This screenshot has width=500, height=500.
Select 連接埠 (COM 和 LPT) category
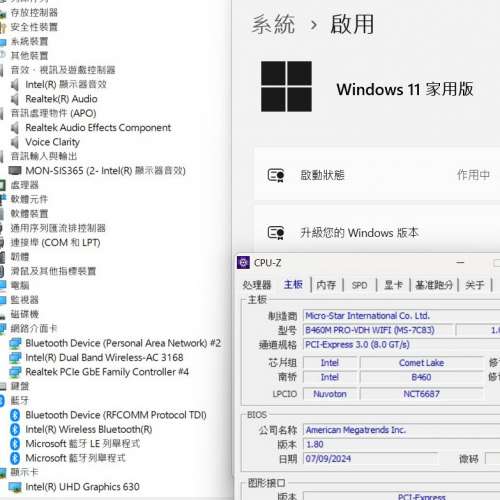55,243
